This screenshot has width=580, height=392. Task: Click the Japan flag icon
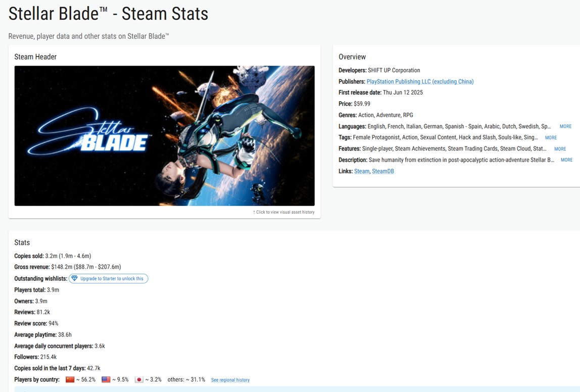pyautogui.click(x=139, y=379)
